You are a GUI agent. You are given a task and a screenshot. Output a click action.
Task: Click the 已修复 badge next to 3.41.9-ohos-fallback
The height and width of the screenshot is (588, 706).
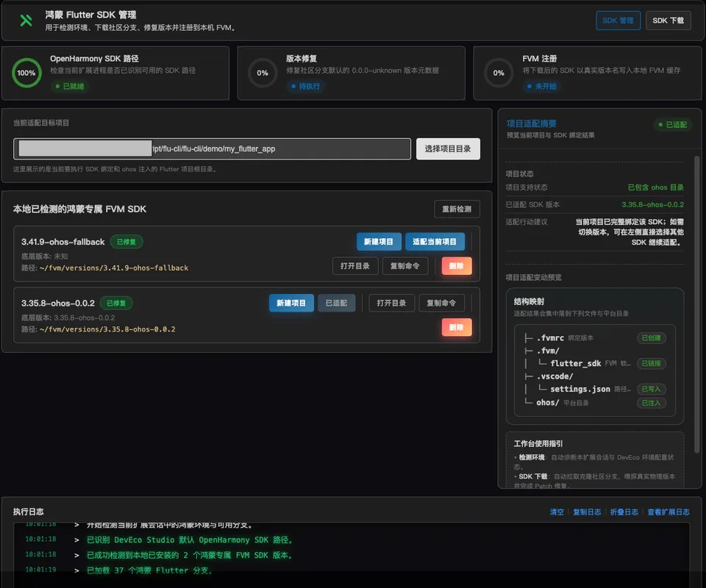tap(126, 242)
